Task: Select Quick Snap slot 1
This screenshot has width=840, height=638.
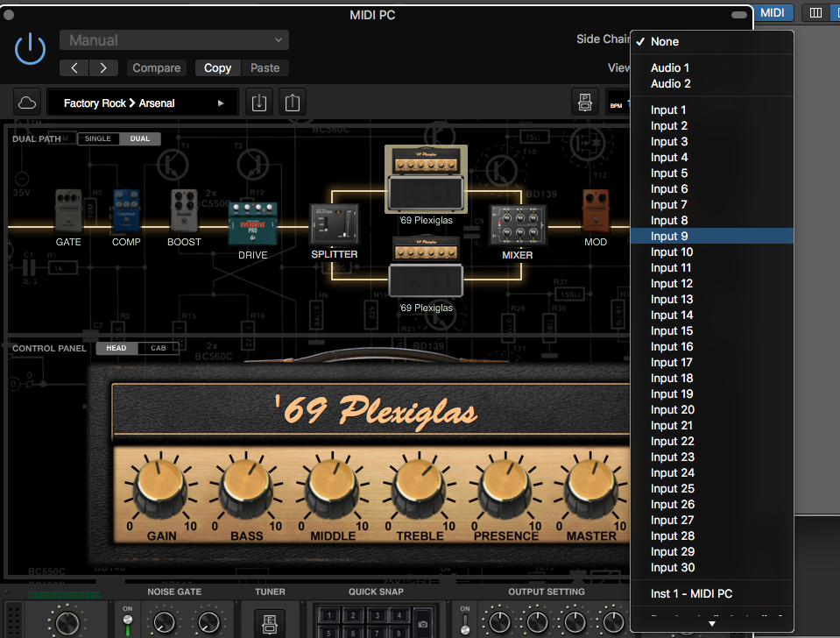Action: pos(329,615)
